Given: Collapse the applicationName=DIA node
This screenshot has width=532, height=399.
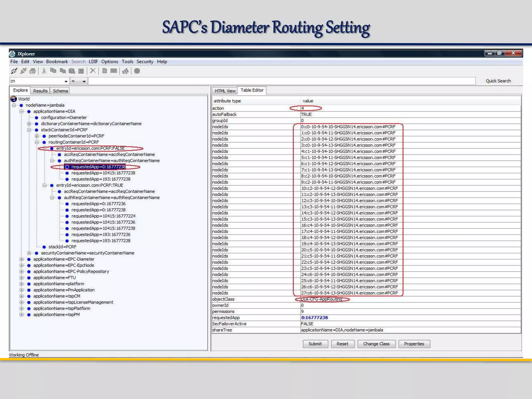Looking at the screenshot, I should [x=22, y=111].
